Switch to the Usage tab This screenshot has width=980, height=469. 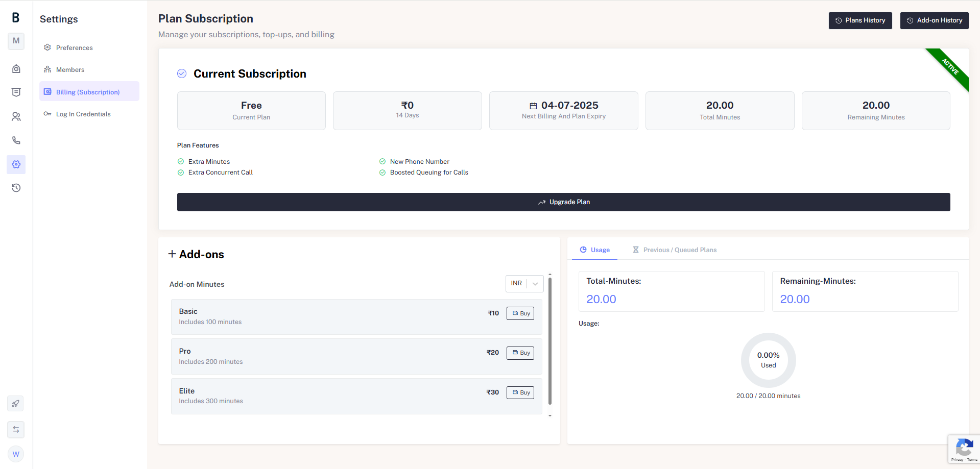point(595,250)
